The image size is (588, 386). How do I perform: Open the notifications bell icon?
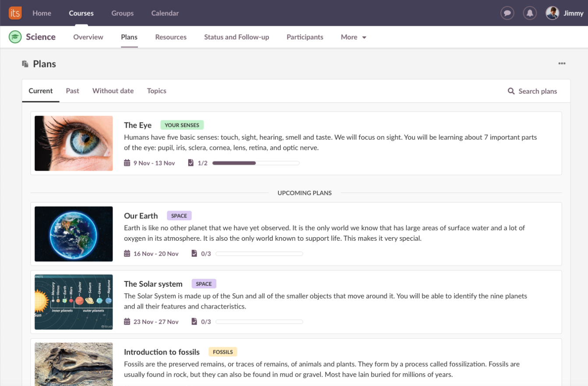tap(530, 13)
